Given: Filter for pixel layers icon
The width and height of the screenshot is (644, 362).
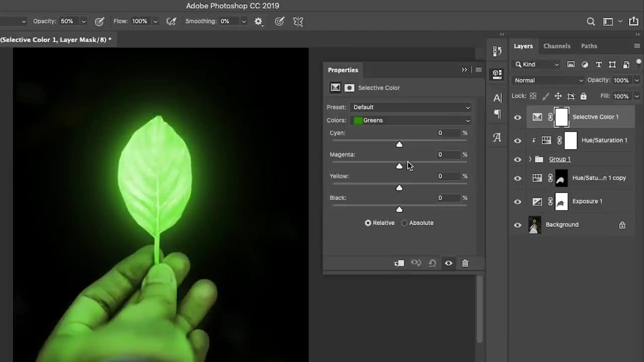Looking at the screenshot, I should pyautogui.click(x=571, y=64).
